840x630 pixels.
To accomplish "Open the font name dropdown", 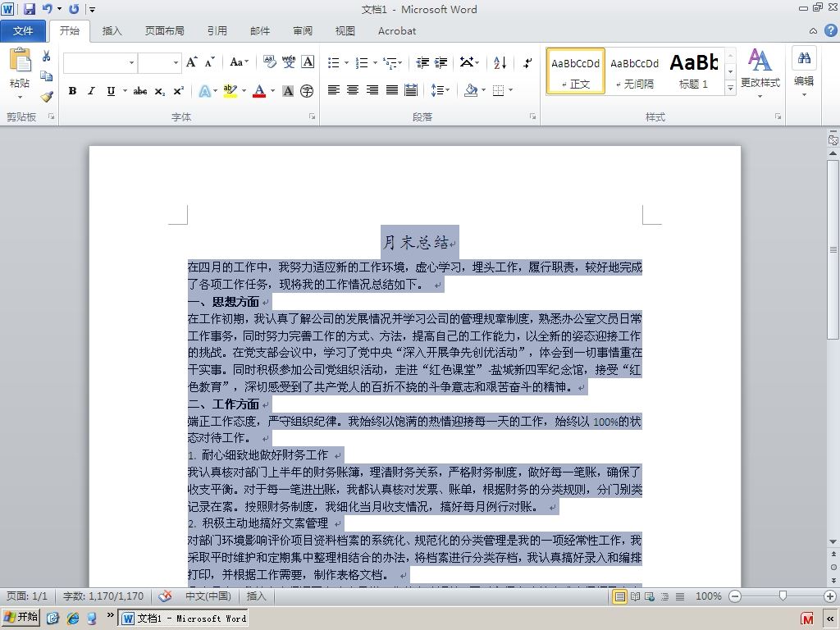I will tap(131, 62).
